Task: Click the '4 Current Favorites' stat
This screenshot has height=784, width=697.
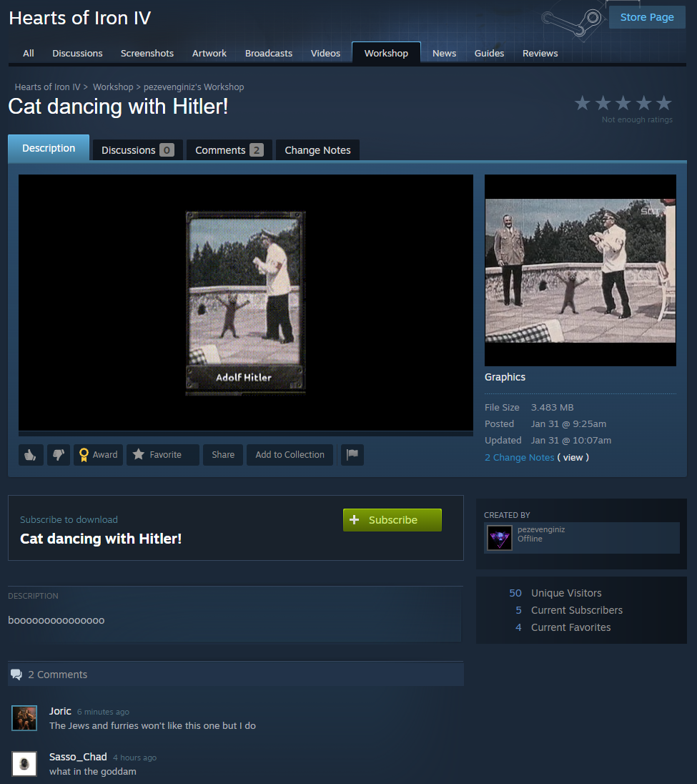Action: (x=563, y=627)
